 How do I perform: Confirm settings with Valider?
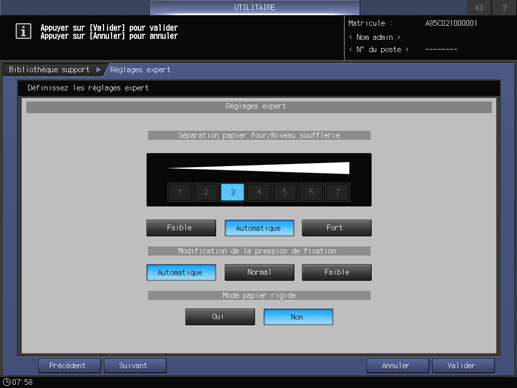click(x=463, y=366)
